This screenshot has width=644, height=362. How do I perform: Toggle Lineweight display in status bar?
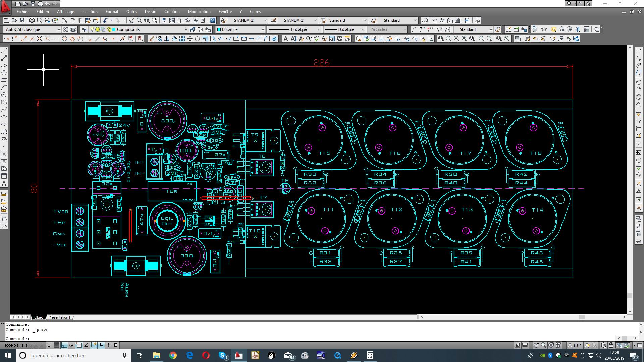pos(108,345)
